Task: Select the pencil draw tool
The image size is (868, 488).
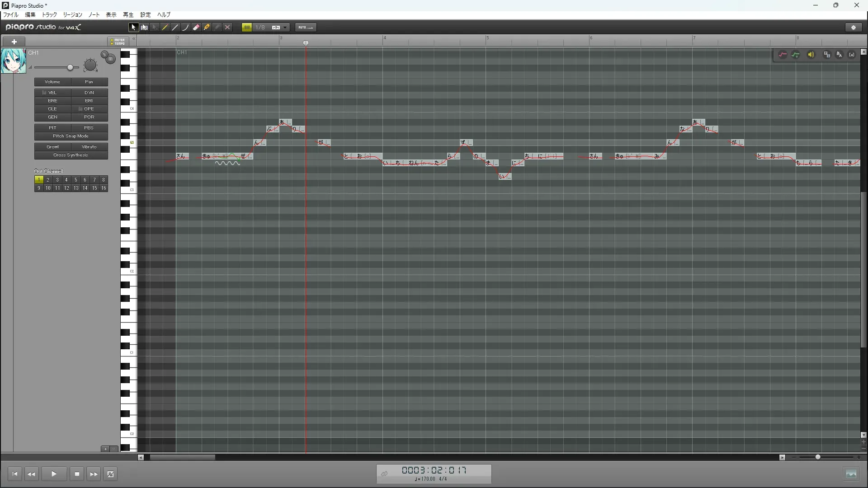Action: click(165, 28)
